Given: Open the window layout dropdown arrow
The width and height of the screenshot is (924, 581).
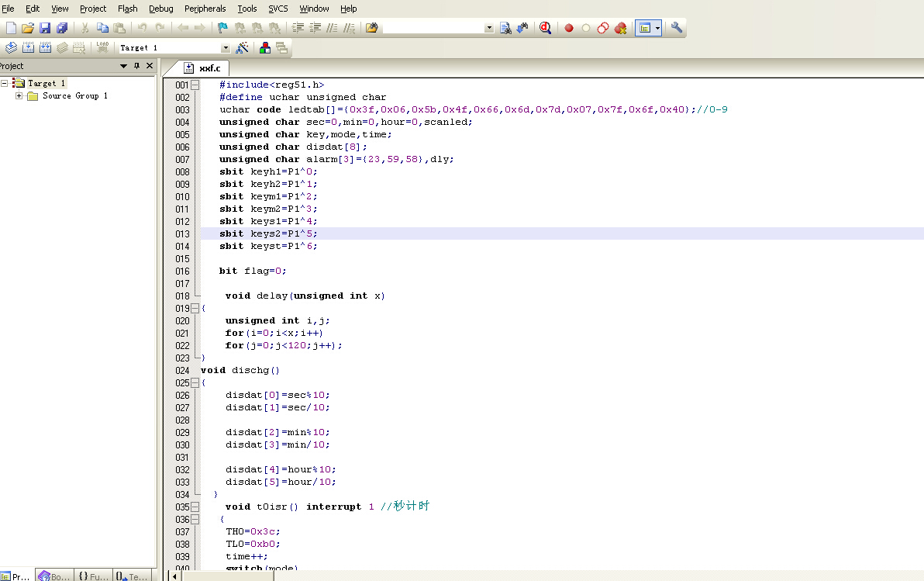Looking at the screenshot, I should pos(657,28).
